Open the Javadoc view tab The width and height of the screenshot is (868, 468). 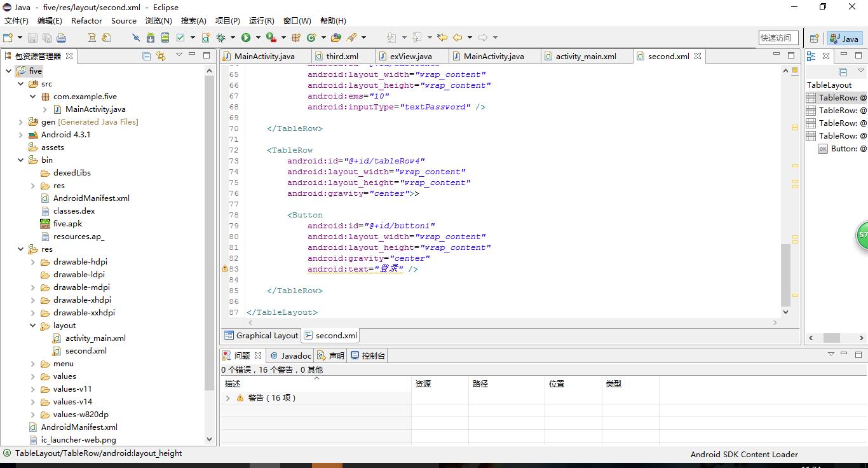(x=290, y=355)
